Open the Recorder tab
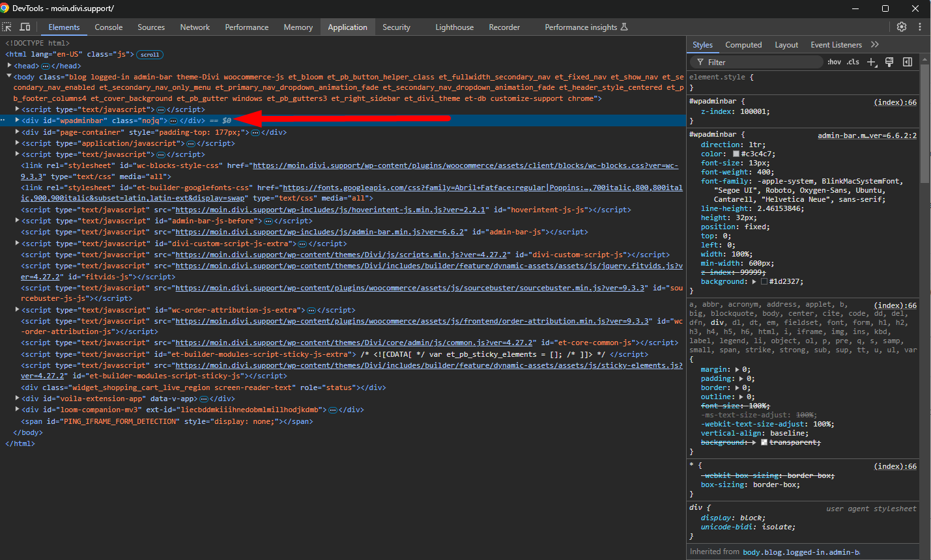 [504, 27]
